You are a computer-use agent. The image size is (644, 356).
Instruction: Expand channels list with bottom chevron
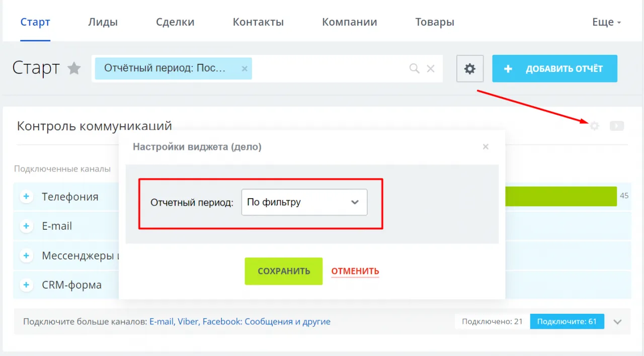(618, 322)
